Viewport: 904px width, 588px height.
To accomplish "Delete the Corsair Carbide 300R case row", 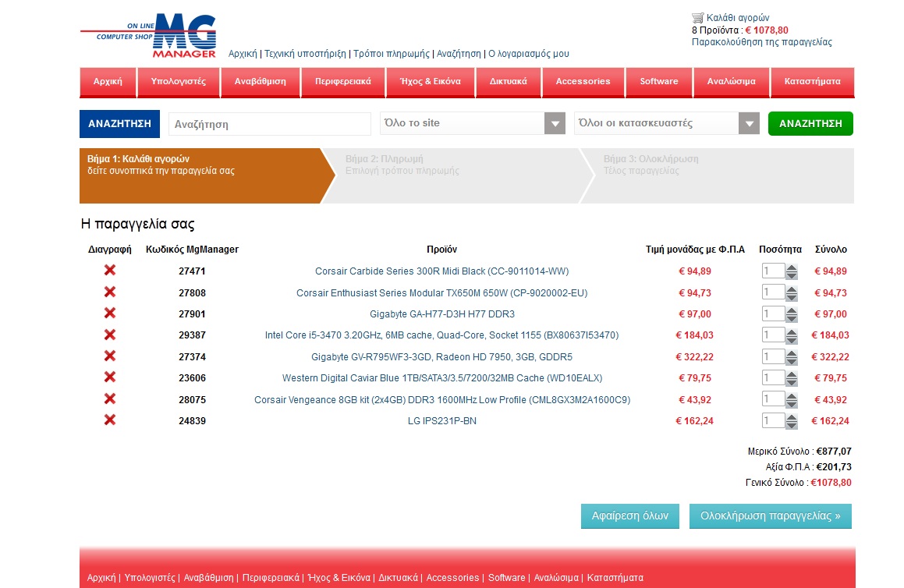I will click(109, 271).
